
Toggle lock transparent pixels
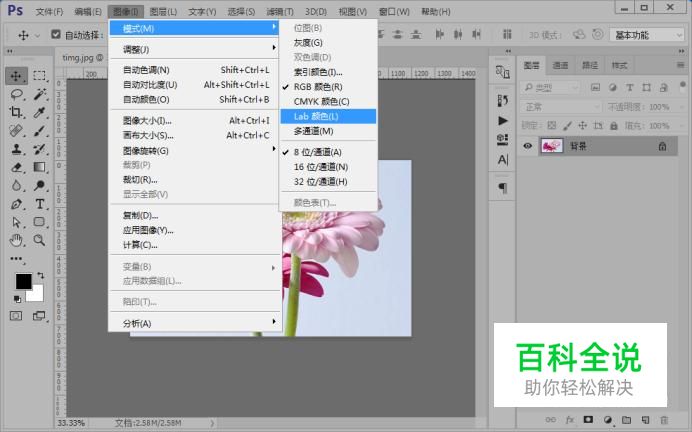point(552,126)
